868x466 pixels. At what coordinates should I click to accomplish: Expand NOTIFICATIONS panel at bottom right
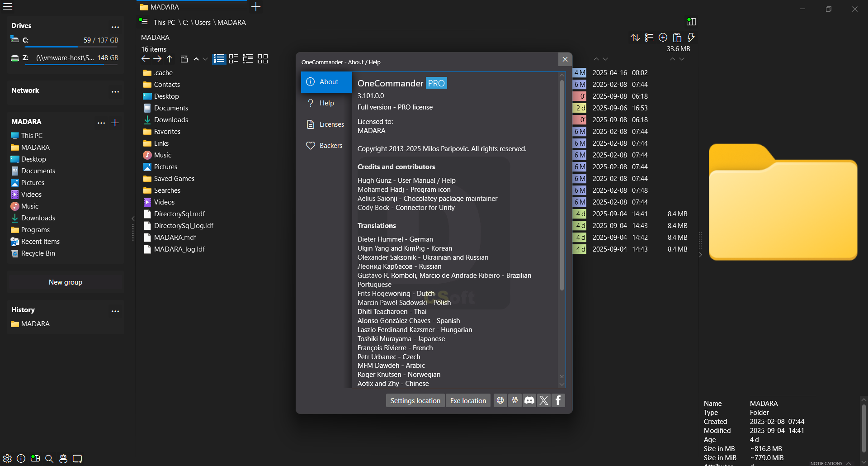click(x=830, y=463)
